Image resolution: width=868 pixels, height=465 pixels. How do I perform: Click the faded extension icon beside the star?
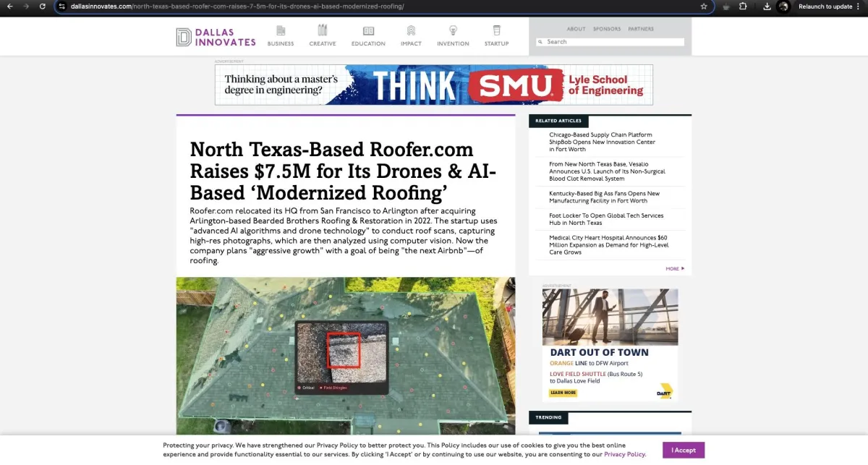(726, 7)
